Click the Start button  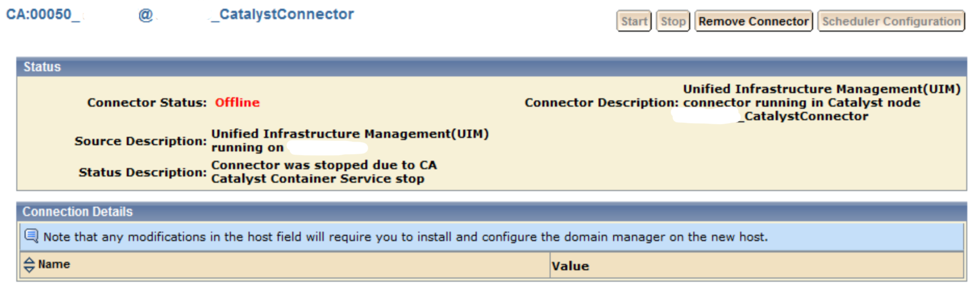coord(634,21)
